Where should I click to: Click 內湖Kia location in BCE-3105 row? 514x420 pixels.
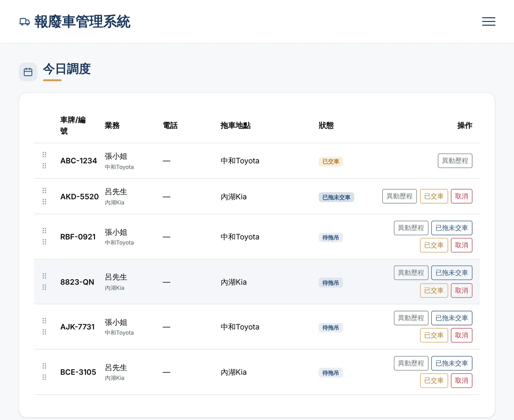pyautogui.click(x=234, y=372)
